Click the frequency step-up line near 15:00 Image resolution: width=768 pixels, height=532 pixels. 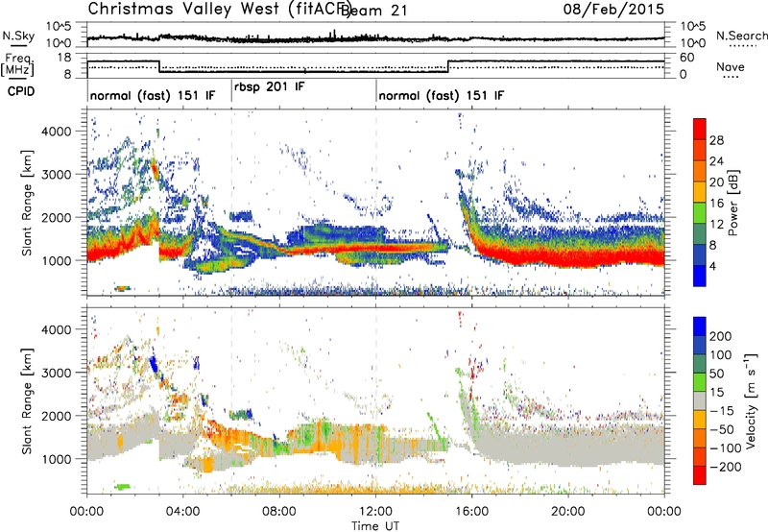(447, 66)
